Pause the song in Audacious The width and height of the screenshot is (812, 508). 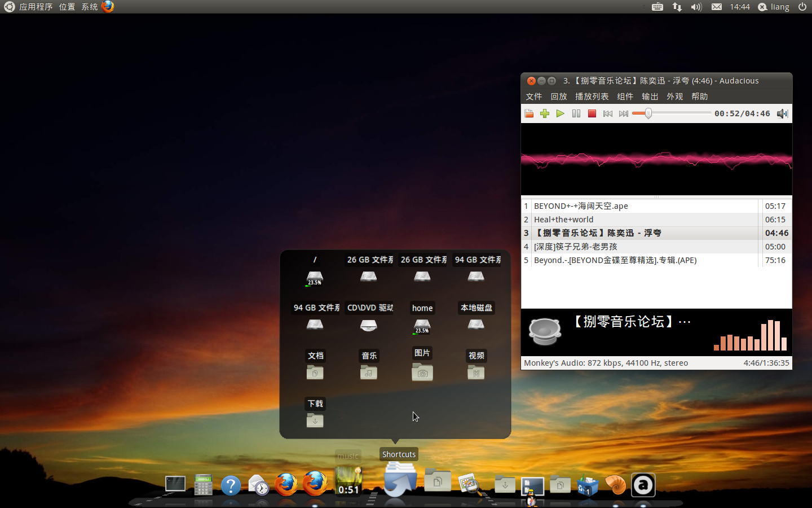click(576, 113)
